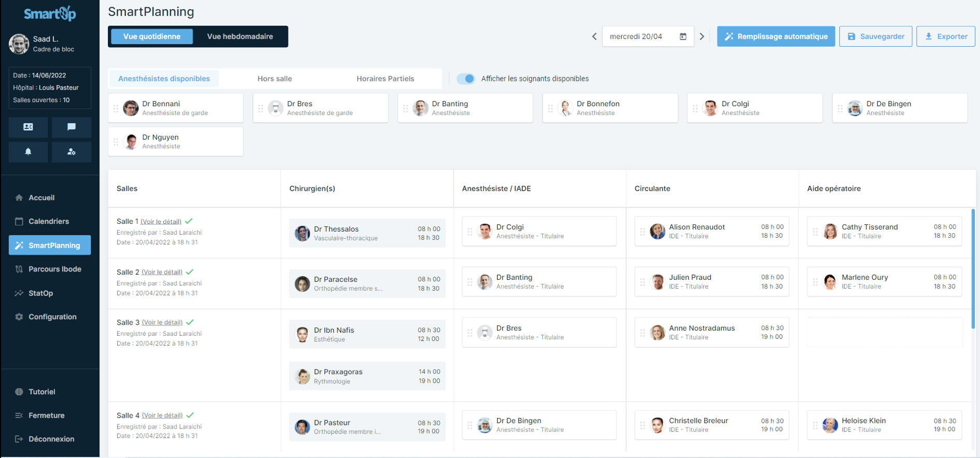Switch to Vue hebdomadaire
The width and height of the screenshot is (980, 458).
coord(240,36)
